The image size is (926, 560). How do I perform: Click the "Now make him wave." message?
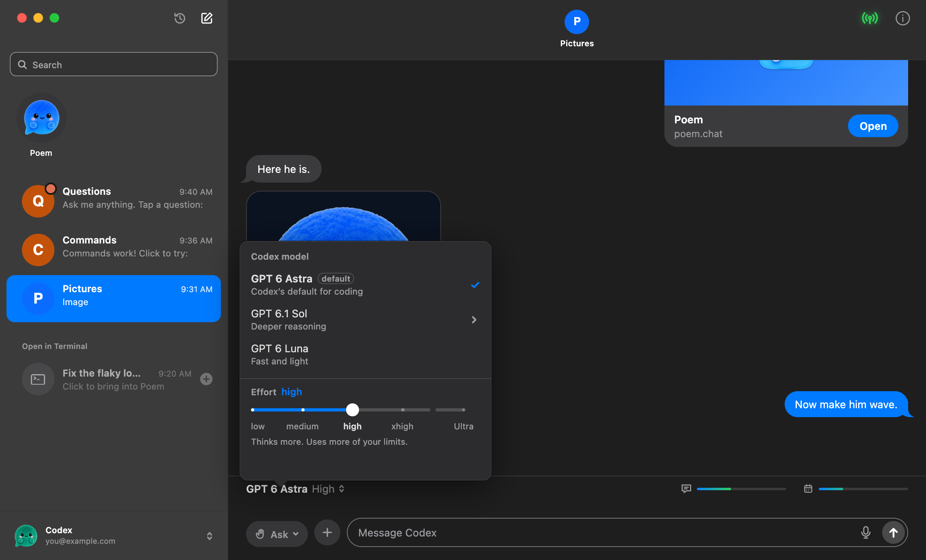[x=846, y=404]
